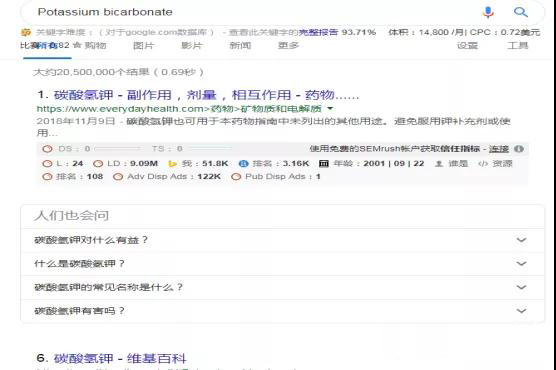The width and height of the screenshot is (556, 370).
Task: Click the DS circle icon
Action: [x=47, y=149]
